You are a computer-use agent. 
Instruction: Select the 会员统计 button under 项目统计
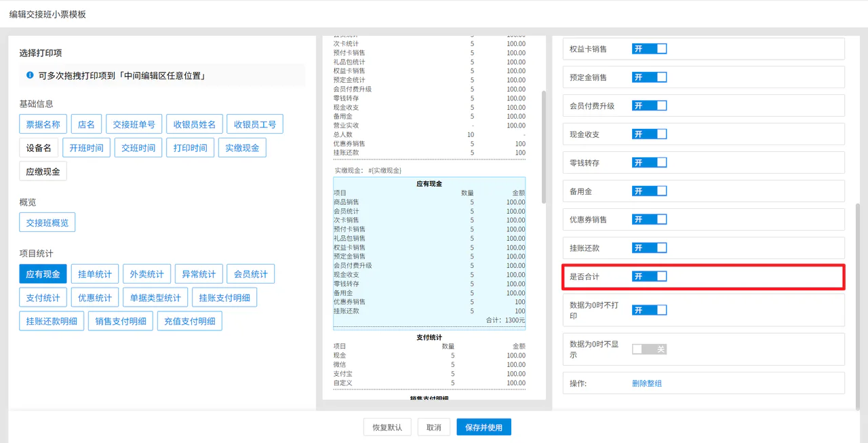[x=251, y=274]
